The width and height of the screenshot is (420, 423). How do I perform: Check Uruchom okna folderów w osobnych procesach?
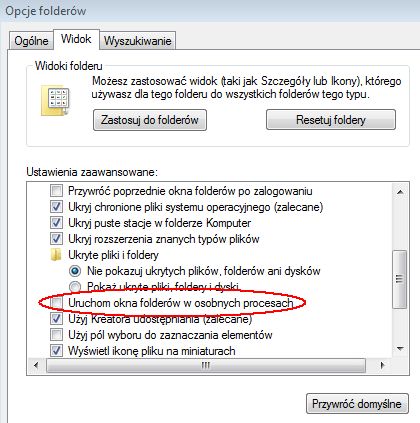56,303
